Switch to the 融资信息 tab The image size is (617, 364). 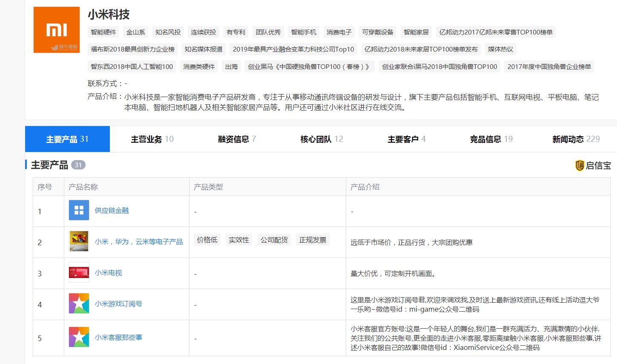point(233,139)
